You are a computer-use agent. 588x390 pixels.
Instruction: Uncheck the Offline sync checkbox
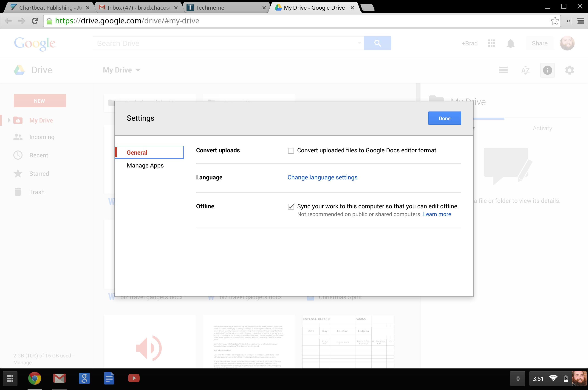click(x=291, y=206)
